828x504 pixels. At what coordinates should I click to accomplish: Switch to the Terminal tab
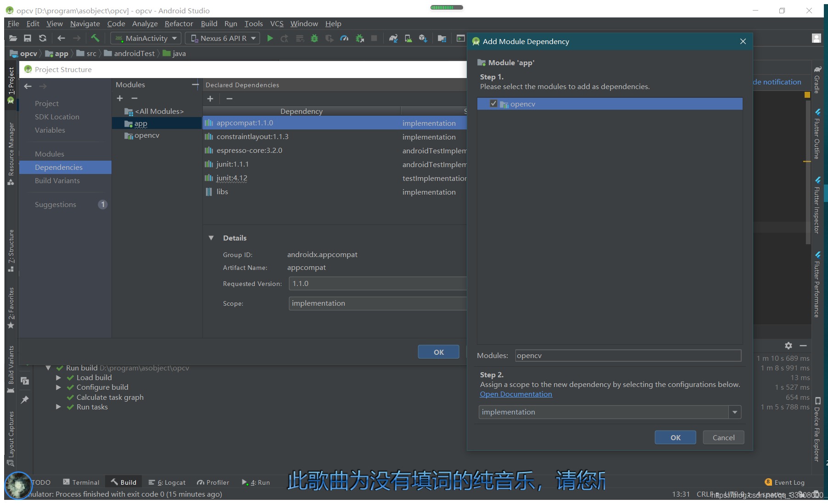tap(81, 482)
